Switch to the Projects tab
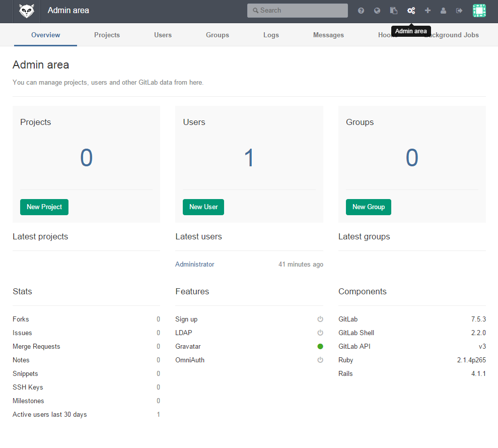The image size is (498, 448). (107, 35)
